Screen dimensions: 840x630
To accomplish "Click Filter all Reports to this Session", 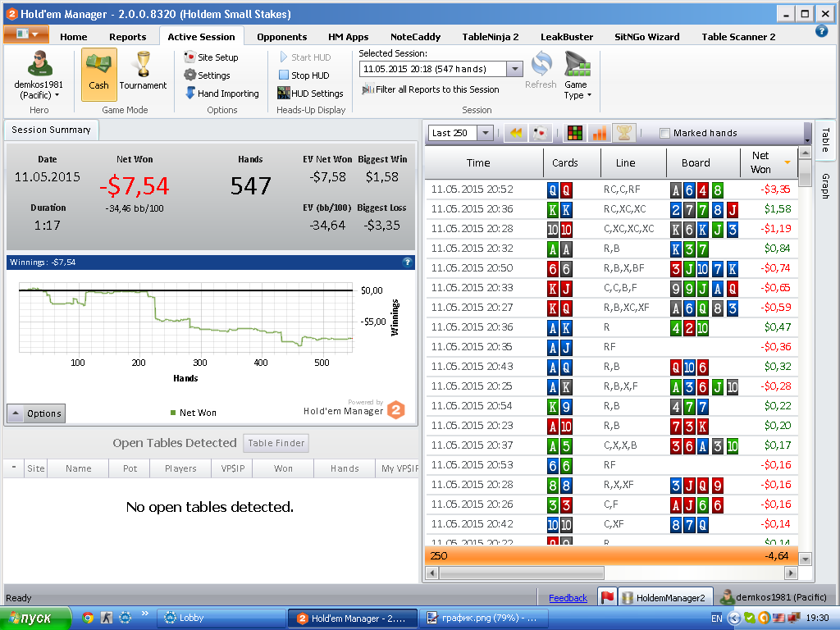I will coord(431,89).
